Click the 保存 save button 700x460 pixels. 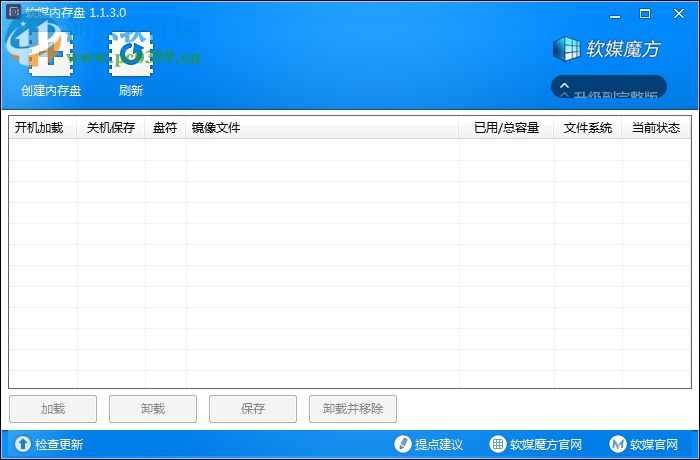click(x=253, y=409)
